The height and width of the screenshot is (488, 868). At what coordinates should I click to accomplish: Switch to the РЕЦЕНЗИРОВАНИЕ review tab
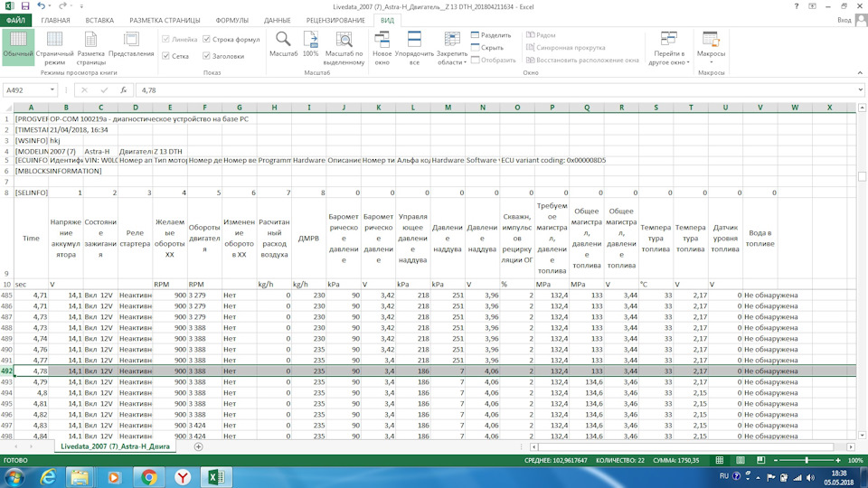coord(335,20)
